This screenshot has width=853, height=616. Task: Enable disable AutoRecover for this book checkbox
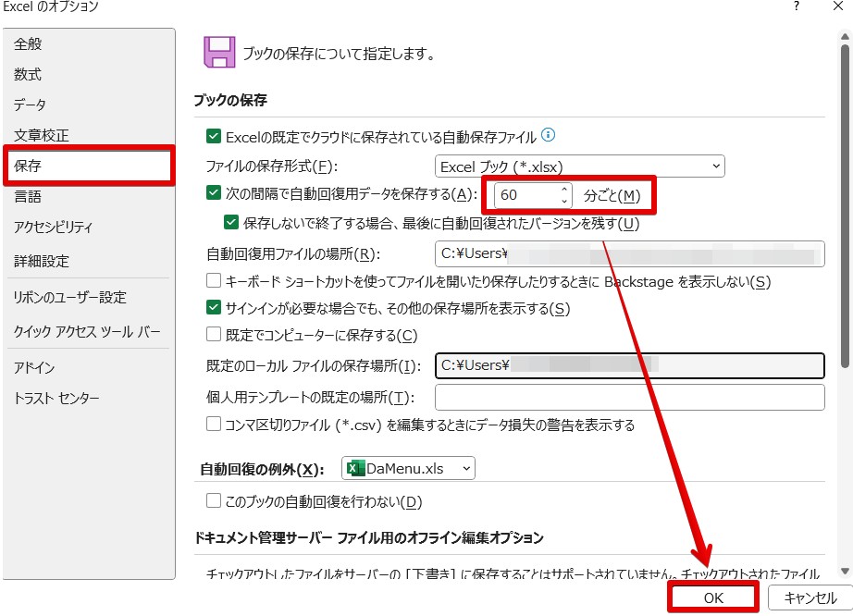[214, 500]
